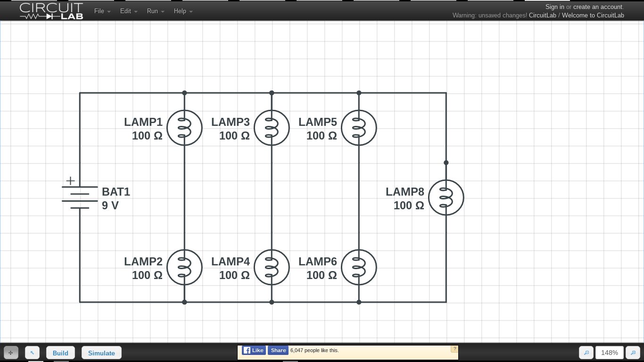Select the LAMP1 lamp symbol
Viewport: 644px width, 362px height.
(x=184, y=128)
